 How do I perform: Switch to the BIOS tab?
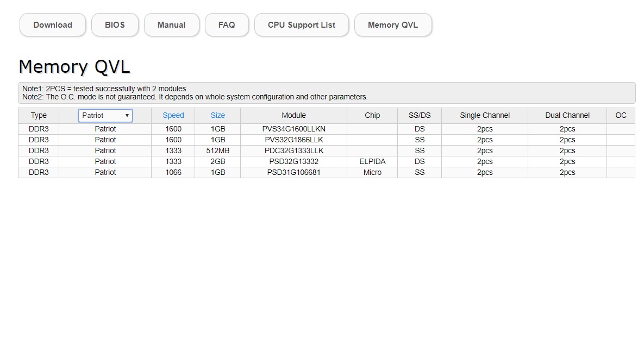click(115, 25)
